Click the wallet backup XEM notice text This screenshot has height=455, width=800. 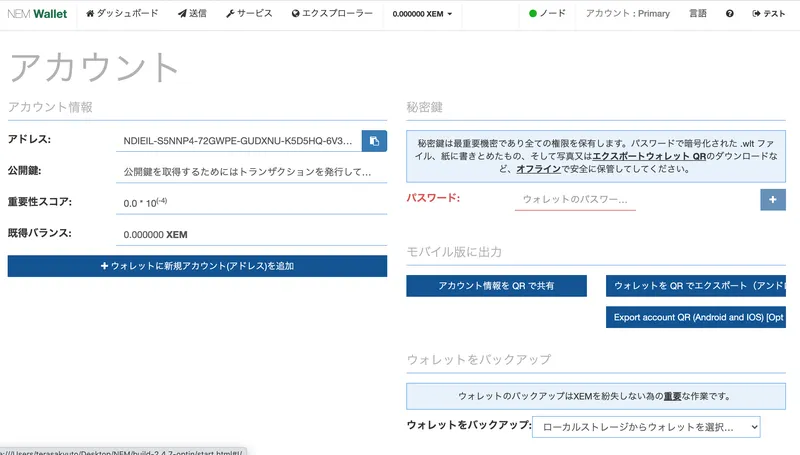tap(594, 396)
